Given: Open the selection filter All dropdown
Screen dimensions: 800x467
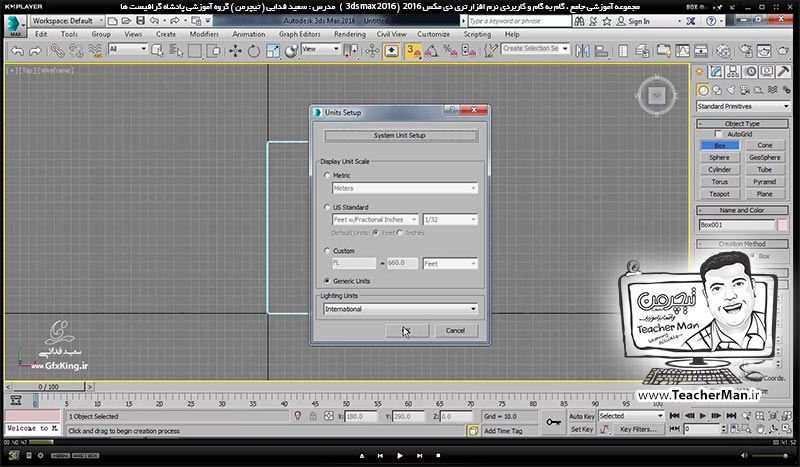Looking at the screenshot, I should (x=128, y=49).
